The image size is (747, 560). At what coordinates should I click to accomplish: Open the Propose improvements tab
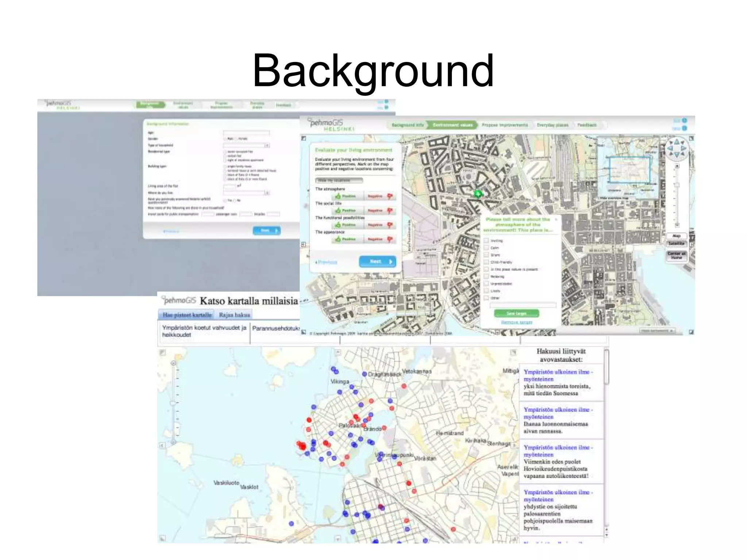coord(504,125)
